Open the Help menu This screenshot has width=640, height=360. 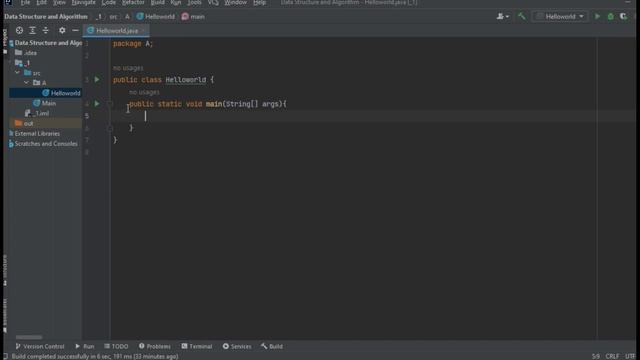click(259, 2)
